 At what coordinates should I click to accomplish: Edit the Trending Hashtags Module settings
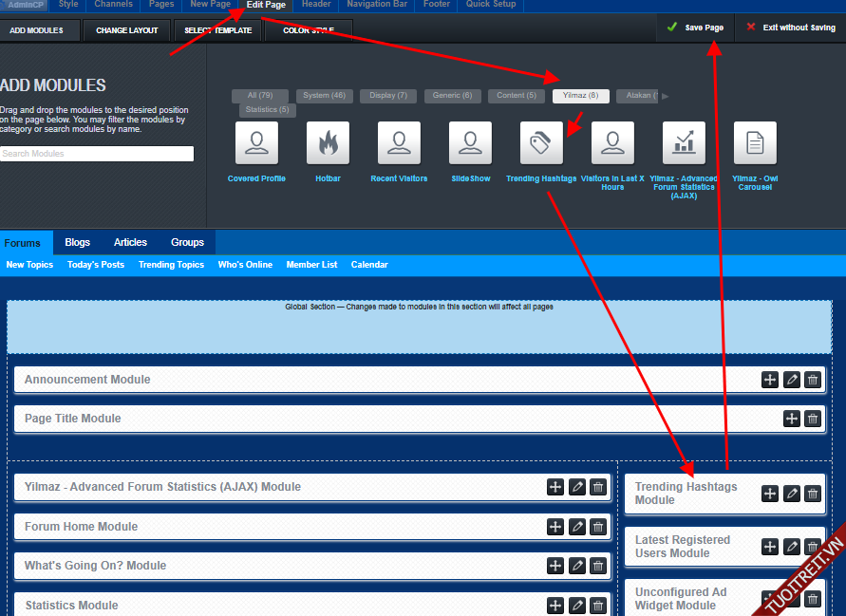(792, 494)
